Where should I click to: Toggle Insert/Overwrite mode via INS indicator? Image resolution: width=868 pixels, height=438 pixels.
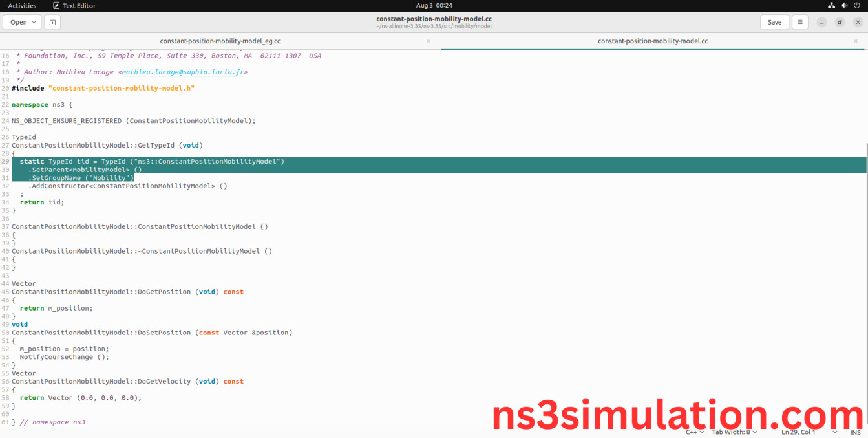(855, 432)
